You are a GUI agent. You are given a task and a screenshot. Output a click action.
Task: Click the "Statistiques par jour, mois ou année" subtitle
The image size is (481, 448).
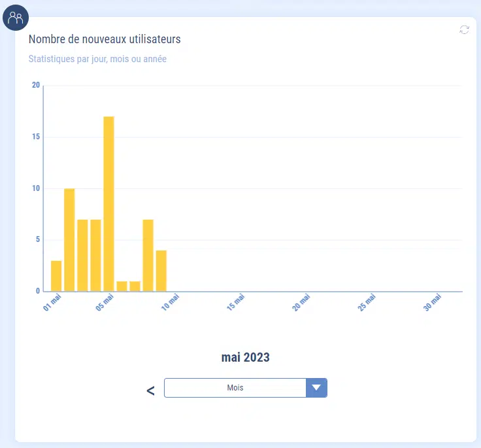click(x=97, y=59)
